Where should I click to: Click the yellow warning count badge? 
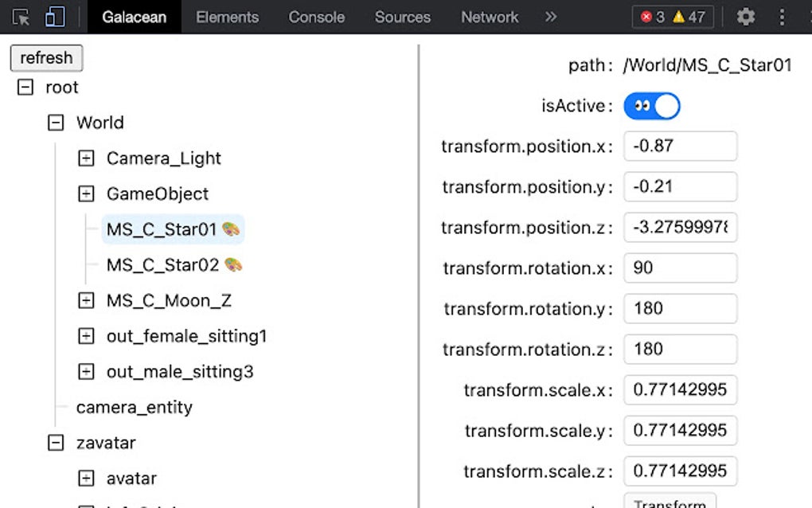pos(689,17)
